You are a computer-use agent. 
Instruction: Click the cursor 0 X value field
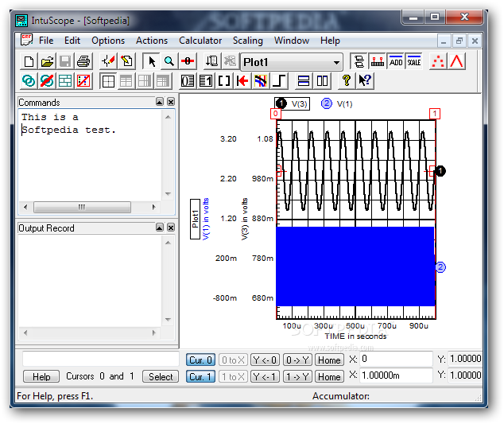tap(396, 359)
